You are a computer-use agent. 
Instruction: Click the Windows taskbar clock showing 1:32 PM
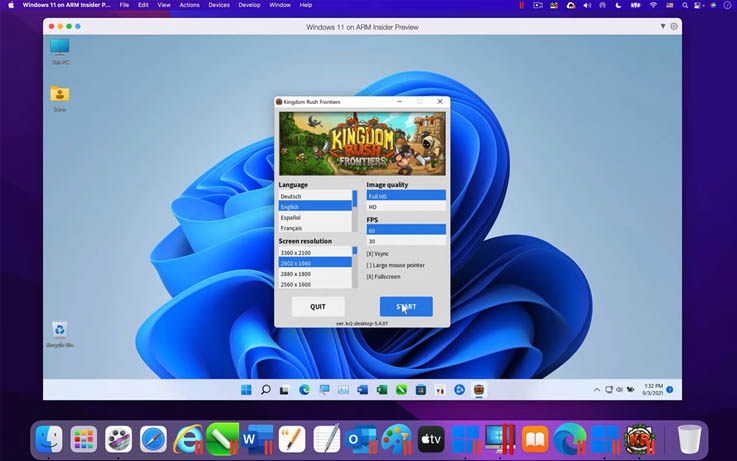coord(653,389)
